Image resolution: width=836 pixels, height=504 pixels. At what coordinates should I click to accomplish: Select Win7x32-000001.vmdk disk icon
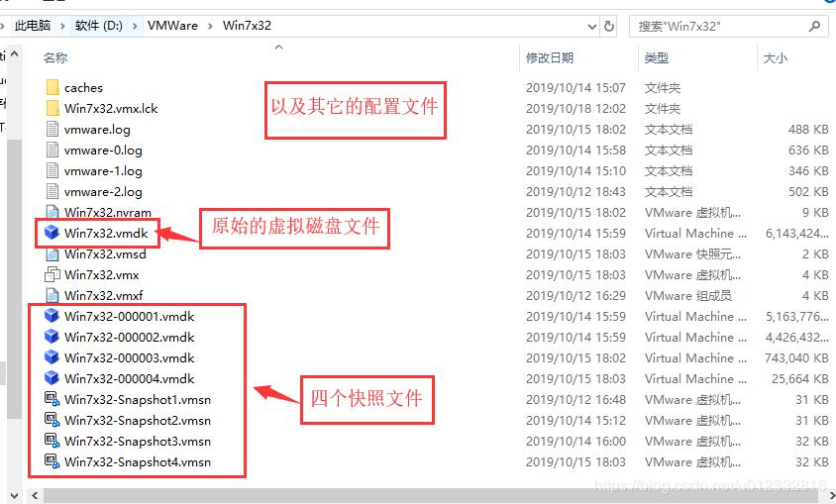[52, 316]
